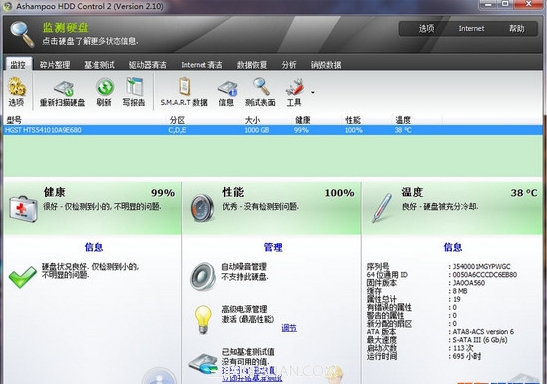Switch to the 数据恢复 tab
The image size is (547, 384).
click(x=252, y=65)
